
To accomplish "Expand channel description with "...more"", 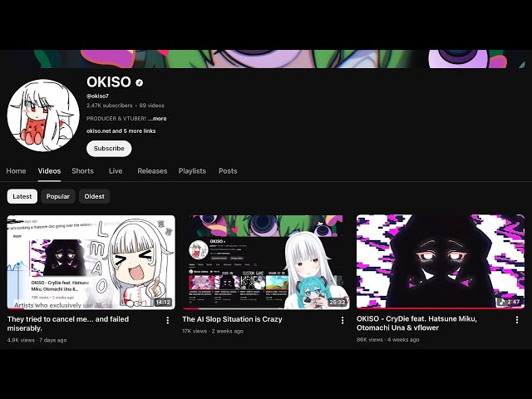I will 157,118.
